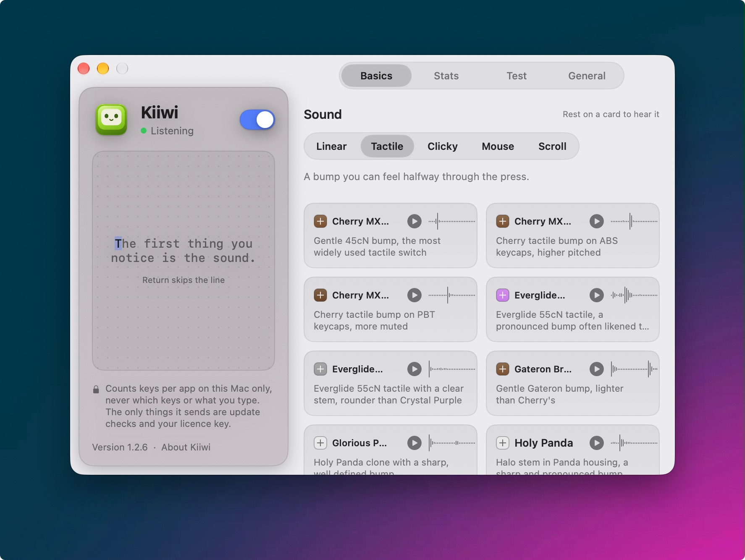
Task: Select the Basics tab
Action: tap(376, 76)
